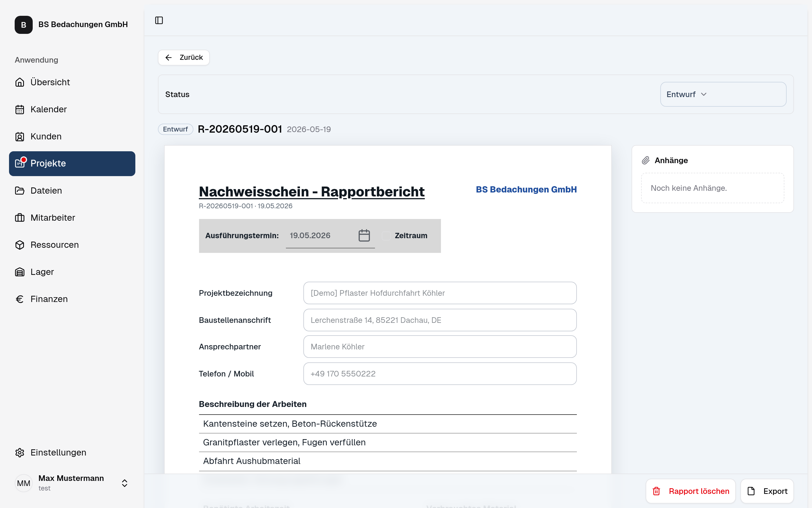Open Mitarbeiter in the sidebar
The width and height of the screenshot is (812, 508).
[x=72, y=218]
